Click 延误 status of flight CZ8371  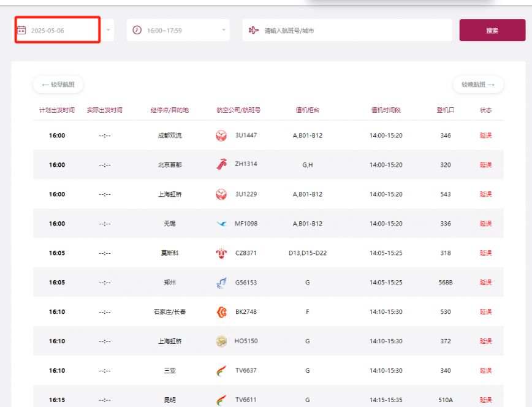tap(486, 253)
